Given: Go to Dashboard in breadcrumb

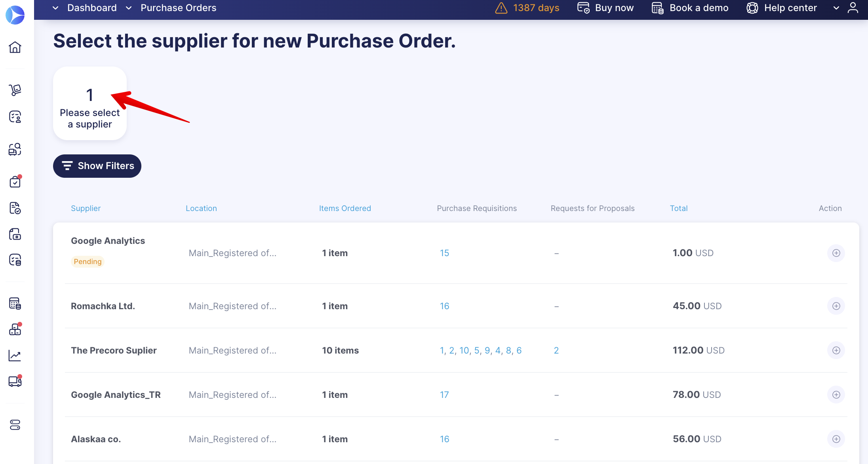Looking at the screenshot, I should coord(92,8).
